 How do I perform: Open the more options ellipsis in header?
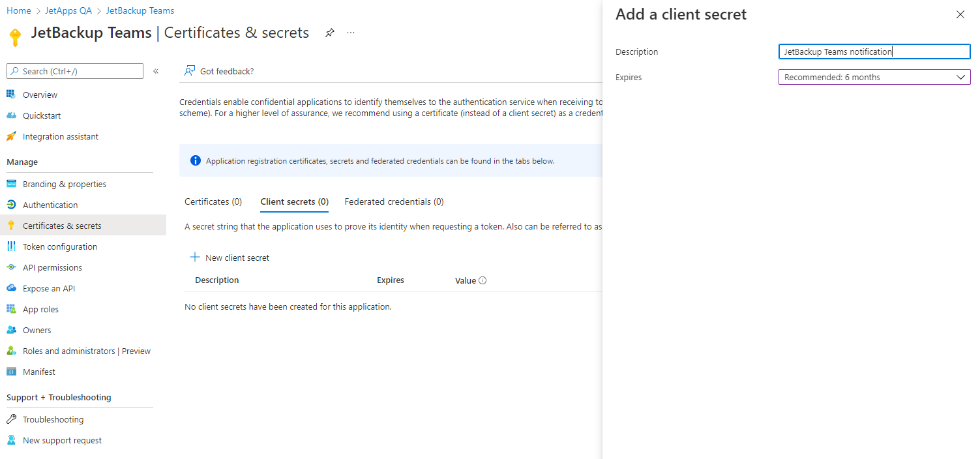click(351, 33)
